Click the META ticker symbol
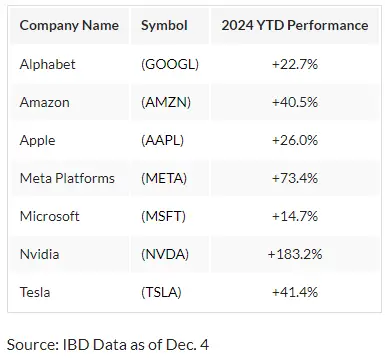 (164, 178)
